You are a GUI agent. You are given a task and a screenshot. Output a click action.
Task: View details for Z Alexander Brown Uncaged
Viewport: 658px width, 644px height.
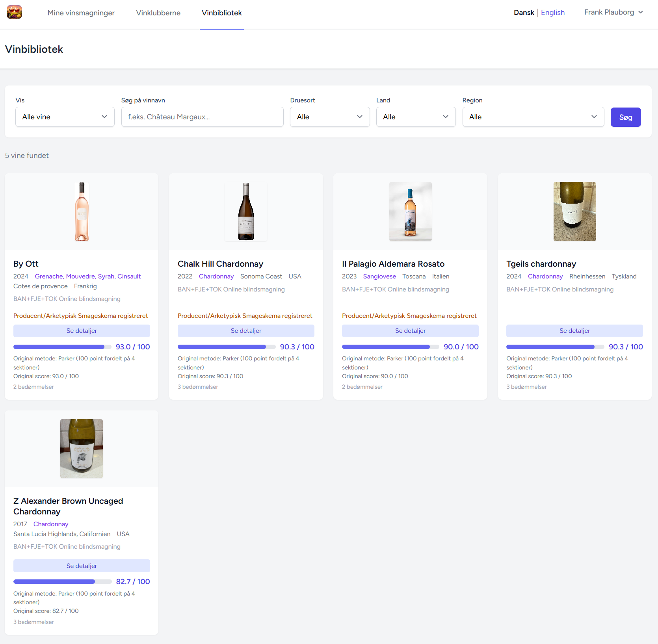(x=82, y=566)
